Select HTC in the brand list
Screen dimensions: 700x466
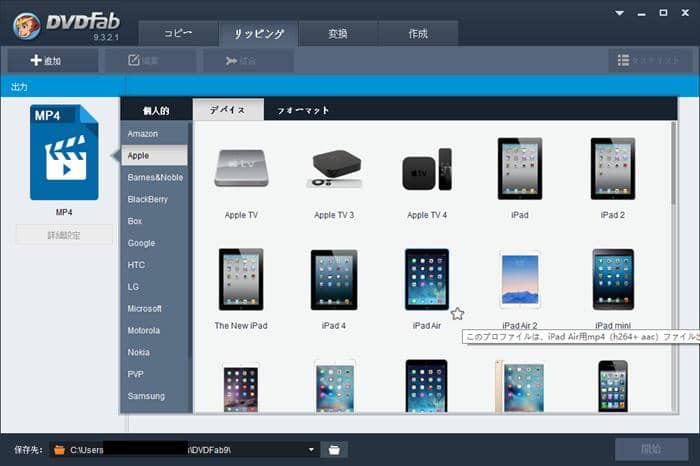point(154,265)
